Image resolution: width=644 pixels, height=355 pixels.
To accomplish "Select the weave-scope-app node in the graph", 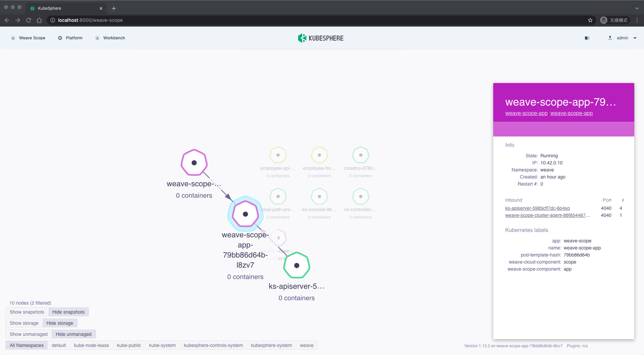I will click(245, 214).
